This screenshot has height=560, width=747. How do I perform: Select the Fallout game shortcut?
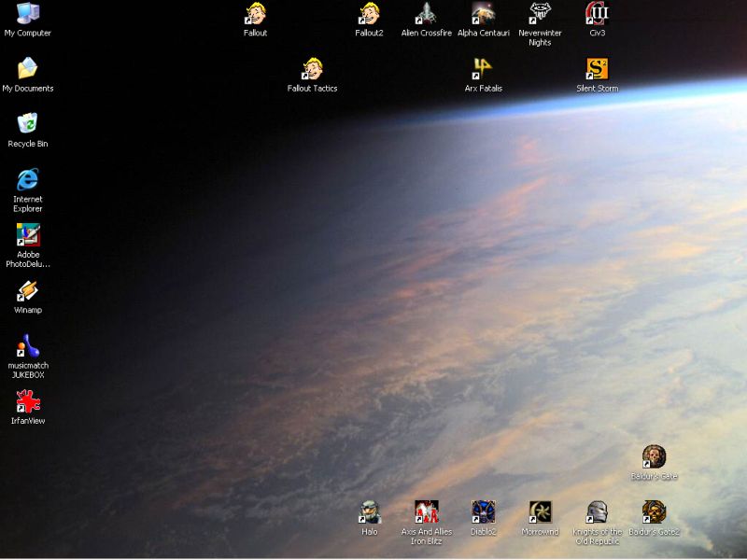256,14
